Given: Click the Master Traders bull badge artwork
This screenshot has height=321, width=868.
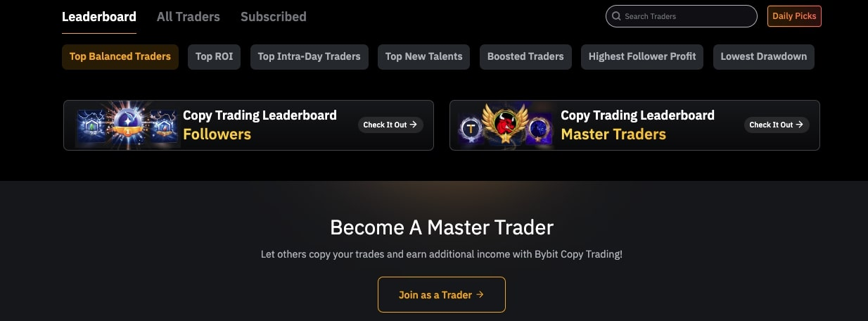Looking at the screenshot, I should point(506,125).
